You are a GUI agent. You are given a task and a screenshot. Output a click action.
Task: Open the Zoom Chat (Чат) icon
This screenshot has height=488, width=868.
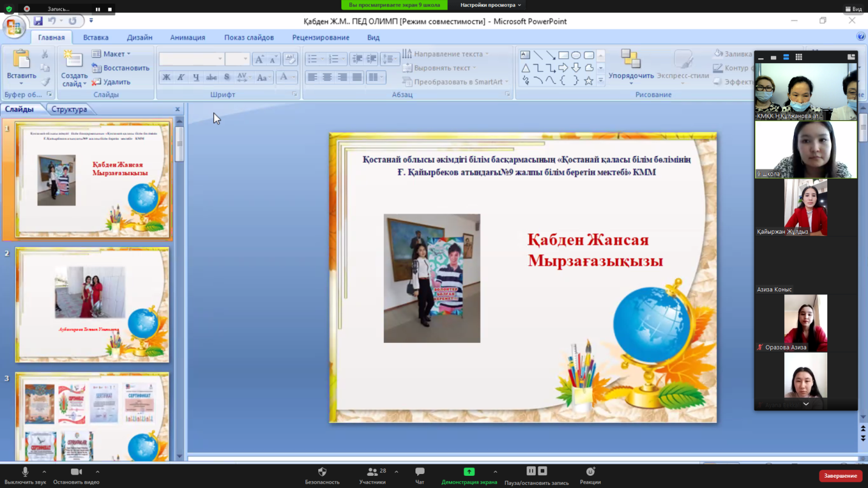pyautogui.click(x=420, y=472)
